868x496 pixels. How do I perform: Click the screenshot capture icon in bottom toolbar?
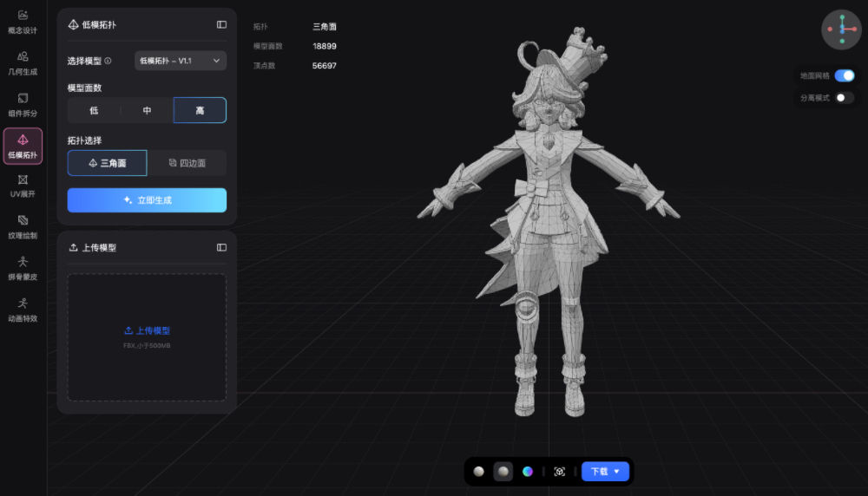(x=559, y=472)
